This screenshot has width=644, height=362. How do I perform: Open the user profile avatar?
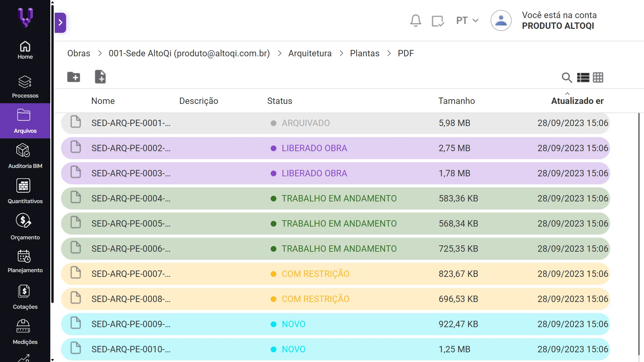[x=501, y=20]
